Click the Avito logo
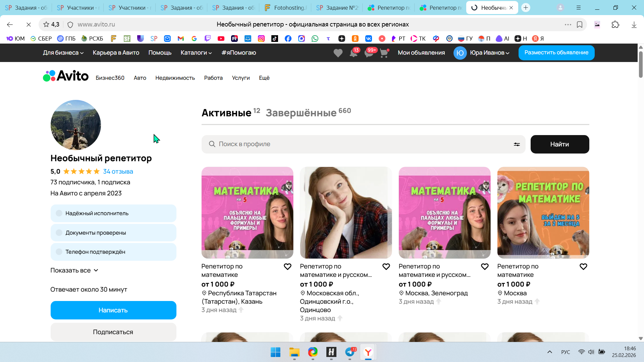This screenshot has height=362, width=644. click(66, 76)
